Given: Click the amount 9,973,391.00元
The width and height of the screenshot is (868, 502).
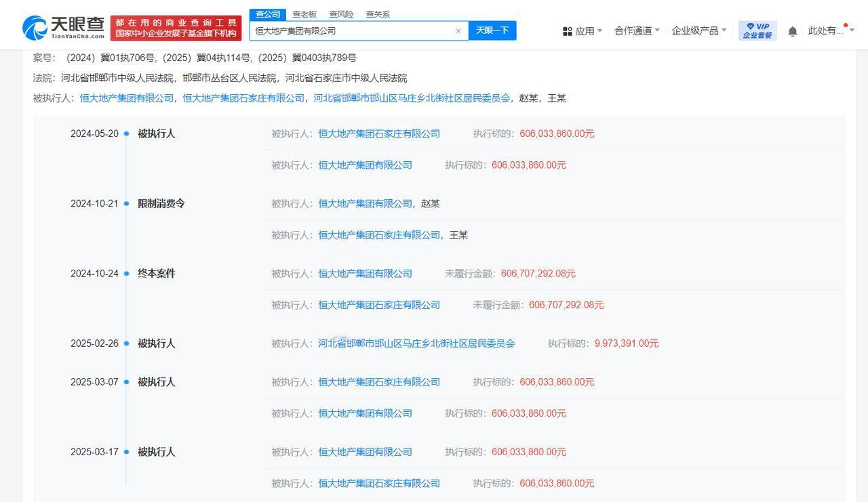Looking at the screenshot, I should [627, 343].
